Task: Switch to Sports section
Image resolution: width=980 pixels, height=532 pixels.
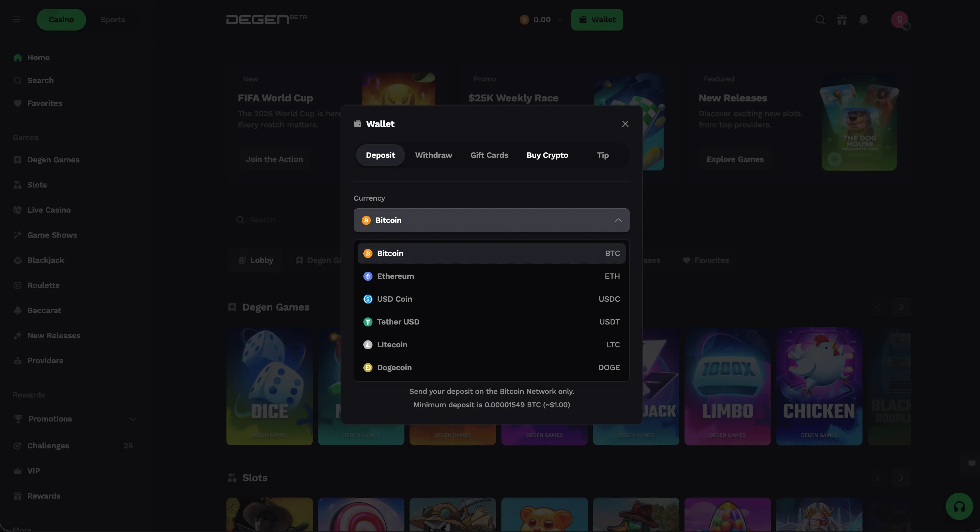Action: (113, 19)
